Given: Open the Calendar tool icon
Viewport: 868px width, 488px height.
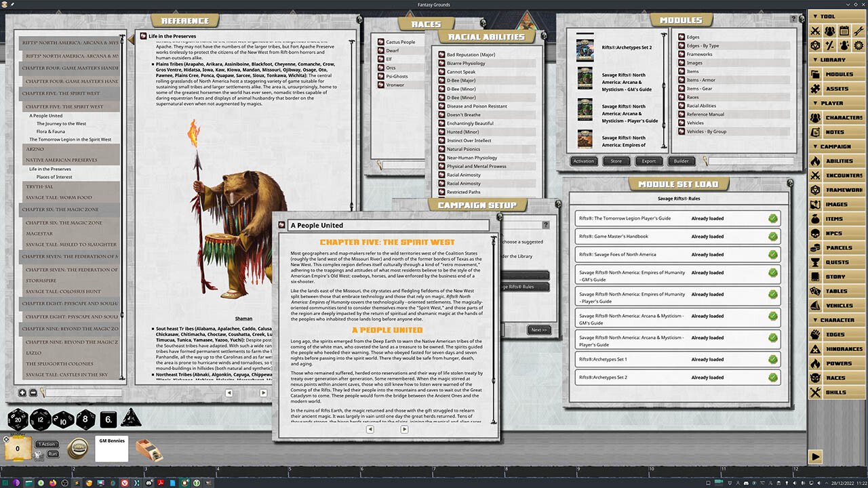Looking at the screenshot, I should pos(844,30).
